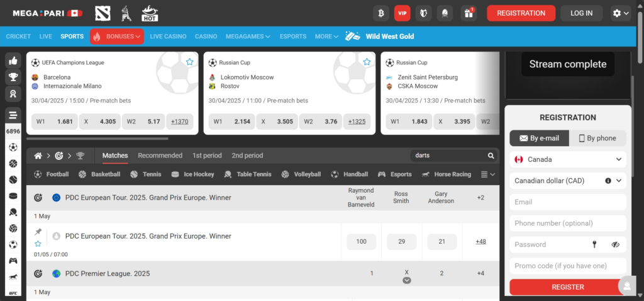Image resolution: width=644 pixels, height=301 pixels.
Task: Select By e-mail registration method
Action: pos(539,138)
